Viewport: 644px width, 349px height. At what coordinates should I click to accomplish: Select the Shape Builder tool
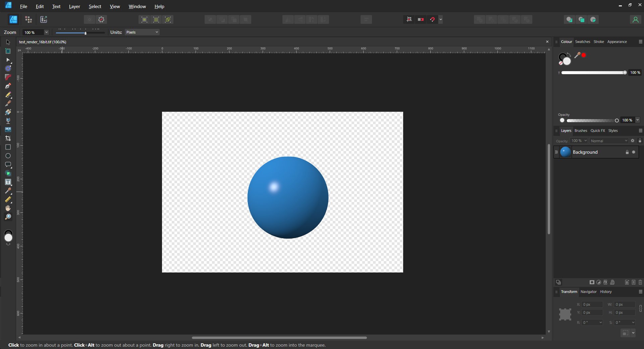pyautogui.click(x=8, y=173)
